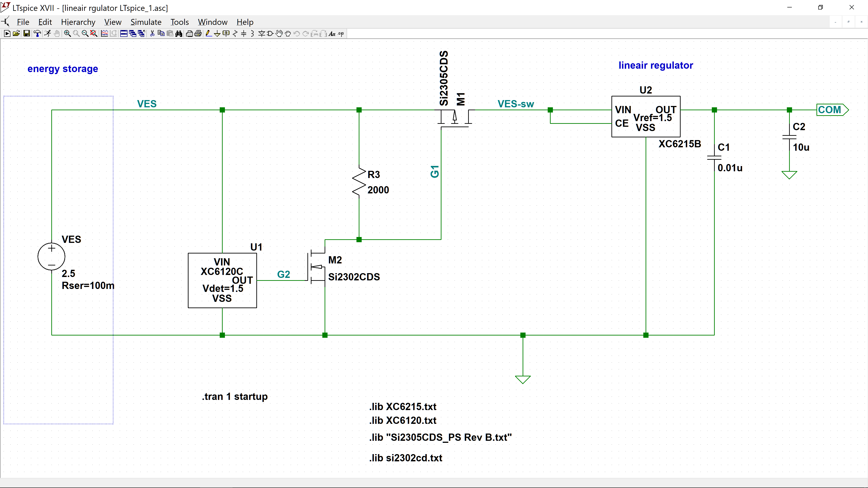The image size is (868, 488).
Task: Click the 'XC6215B' component label
Action: tap(680, 144)
